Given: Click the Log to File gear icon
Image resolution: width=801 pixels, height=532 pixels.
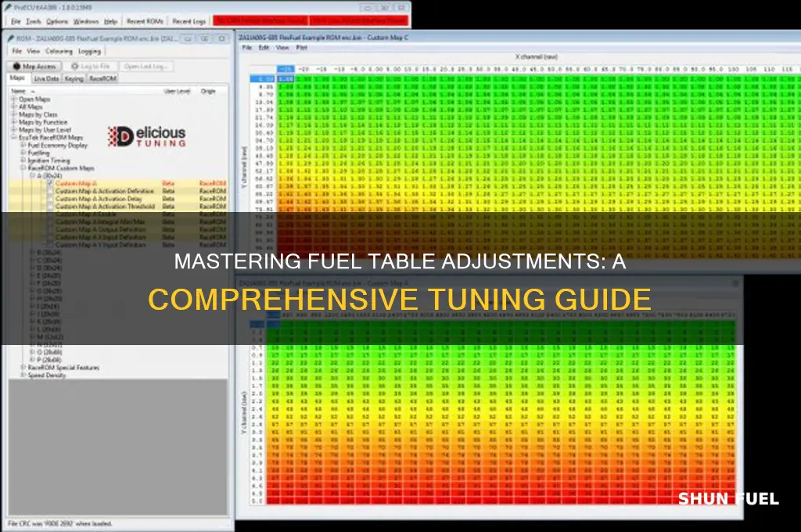Looking at the screenshot, I should tap(75, 66).
